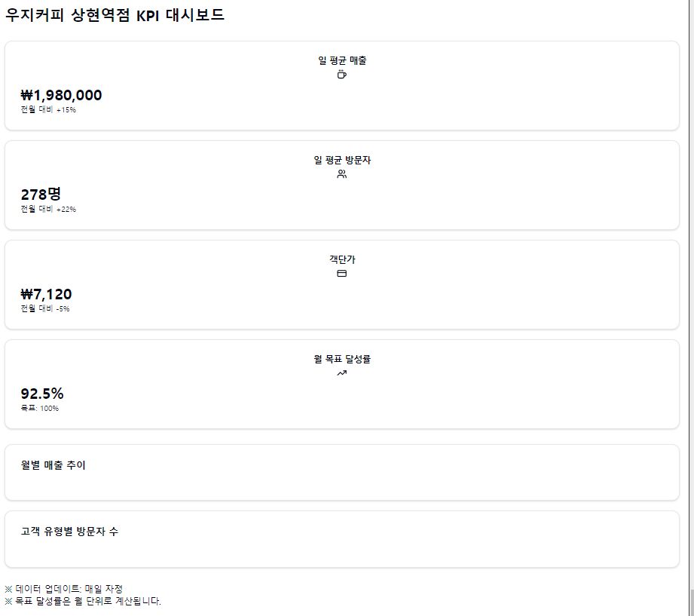
Task: Click the 전월 대비 -5% change label
Action: click(x=45, y=308)
